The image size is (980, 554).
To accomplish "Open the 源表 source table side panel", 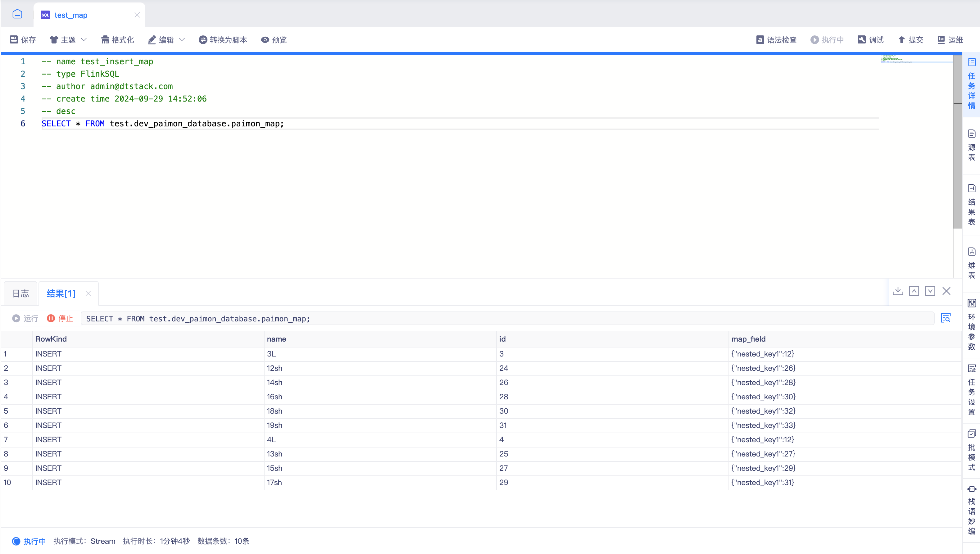I will click(x=972, y=145).
